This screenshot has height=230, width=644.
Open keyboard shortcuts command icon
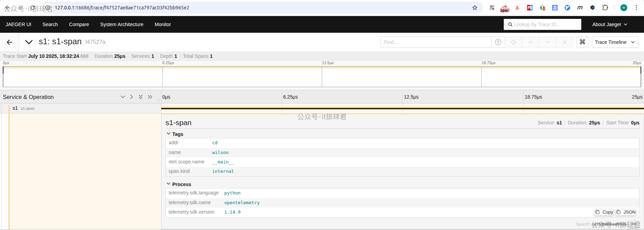582,42
